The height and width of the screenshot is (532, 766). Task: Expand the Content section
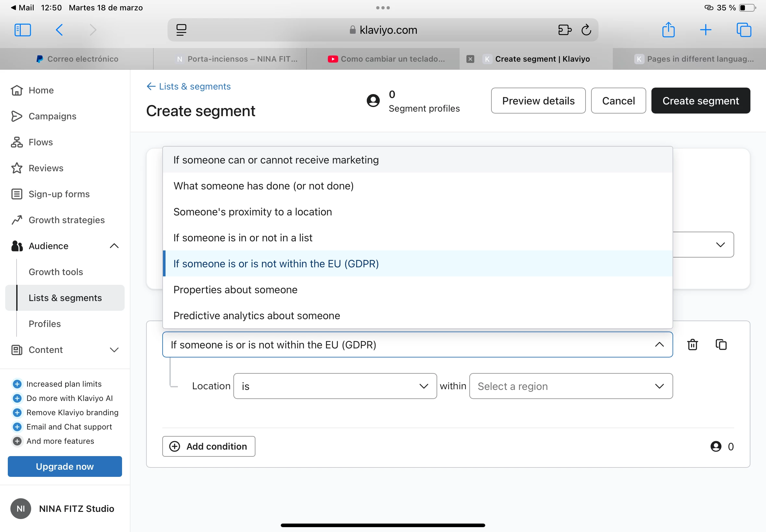114,350
